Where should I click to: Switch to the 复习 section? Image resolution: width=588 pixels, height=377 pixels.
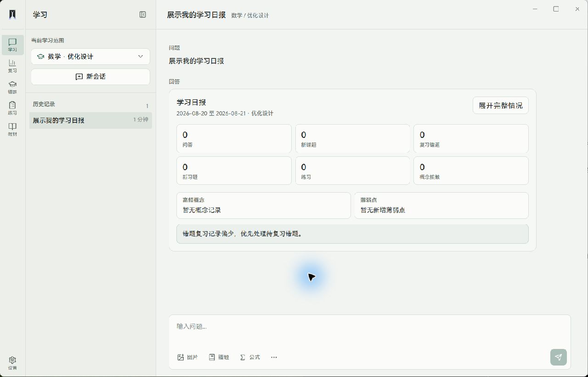pyautogui.click(x=12, y=66)
